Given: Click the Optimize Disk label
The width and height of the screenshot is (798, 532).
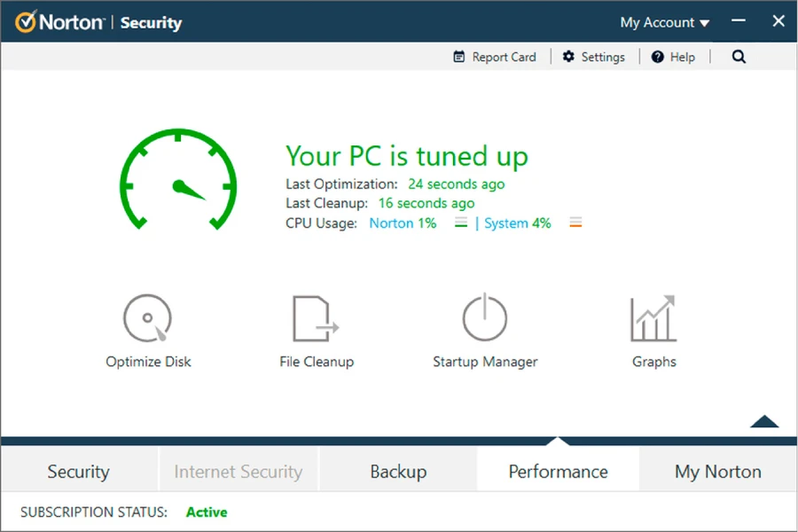Looking at the screenshot, I should point(148,362).
